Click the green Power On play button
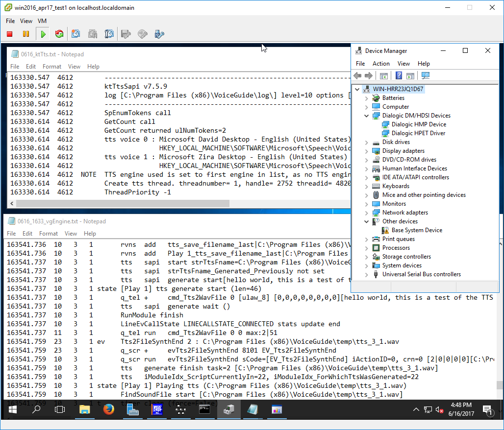The height and width of the screenshot is (430, 504). 43,34
